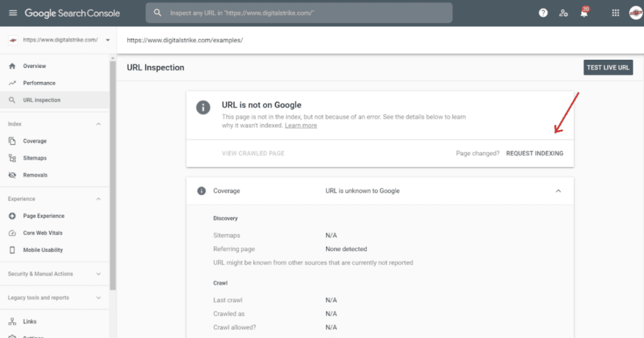Expand Legacy tools and reports section
The image size is (644, 338).
pyautogui.click(x=98, y=298)
